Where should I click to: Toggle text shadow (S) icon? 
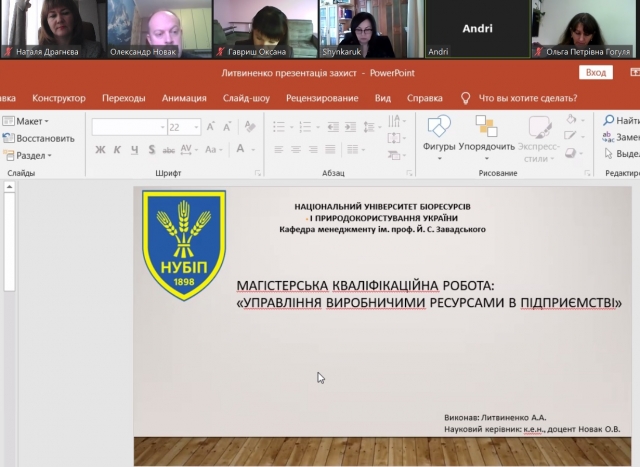[x=152, y=150]
